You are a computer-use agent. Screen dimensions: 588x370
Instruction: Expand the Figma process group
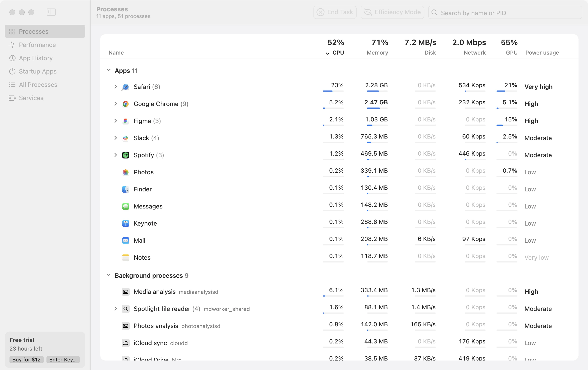[x=115, y=121]
